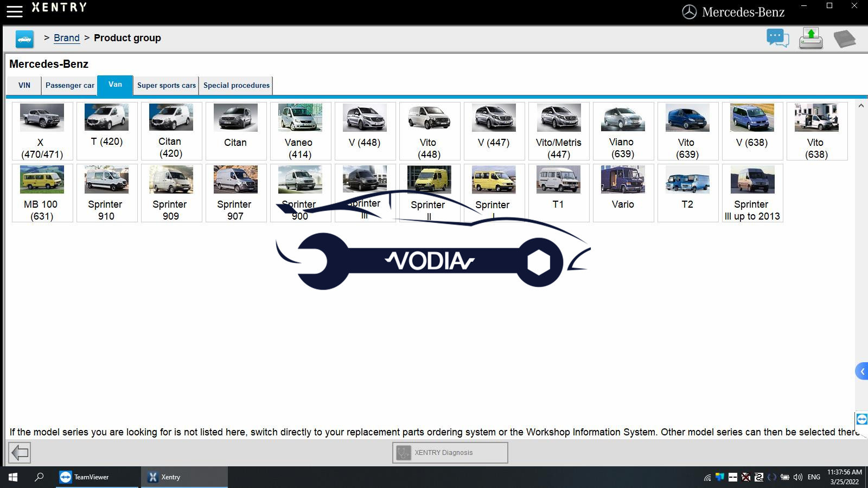The height and width of the screenshot is (488, 868).
Task: Select the X (470/471) model
Action: point(42,131)
